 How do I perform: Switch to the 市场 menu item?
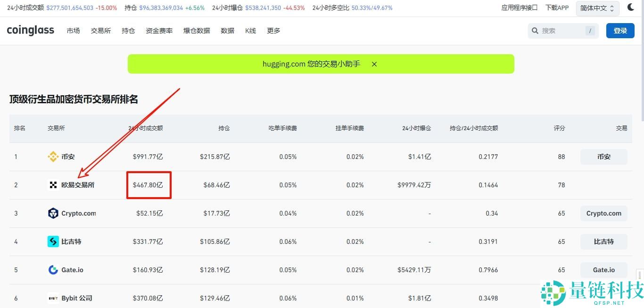point(73,30)
